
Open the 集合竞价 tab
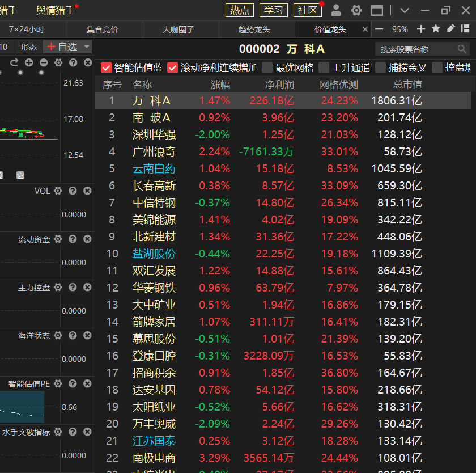pos(103,29)
